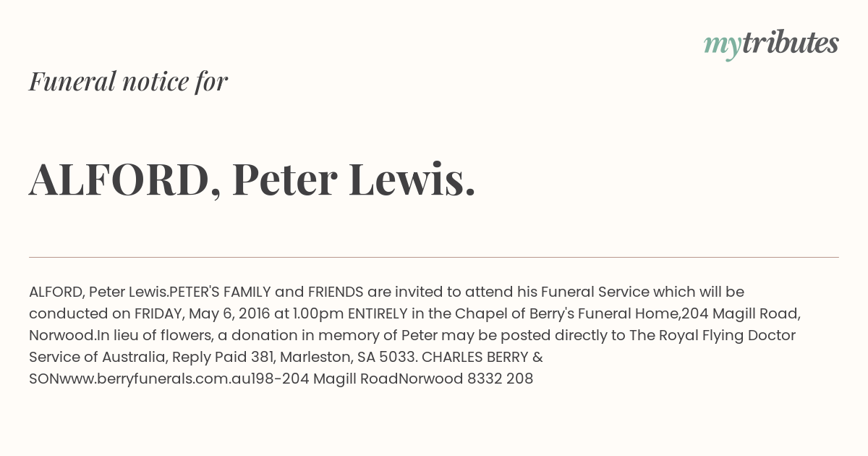
Task: Select the "Funeral notice for" heading
Action: pyautogui.click(x=128, y=81)
